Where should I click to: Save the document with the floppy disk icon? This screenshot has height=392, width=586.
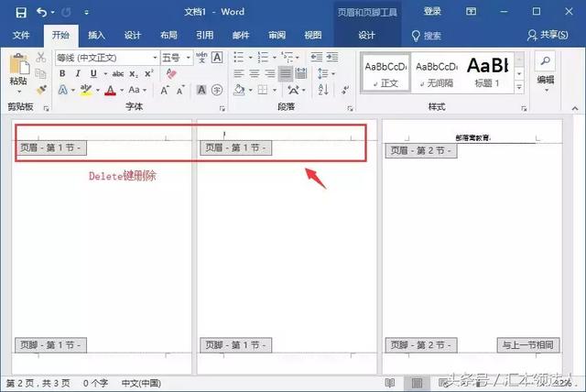pos(21,12)
